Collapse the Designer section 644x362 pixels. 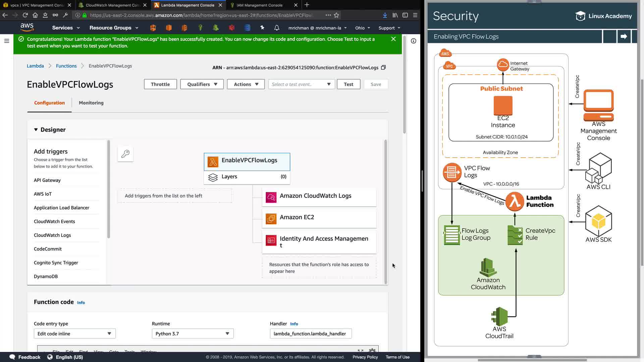pyautogui.click(x=36, y=130)
